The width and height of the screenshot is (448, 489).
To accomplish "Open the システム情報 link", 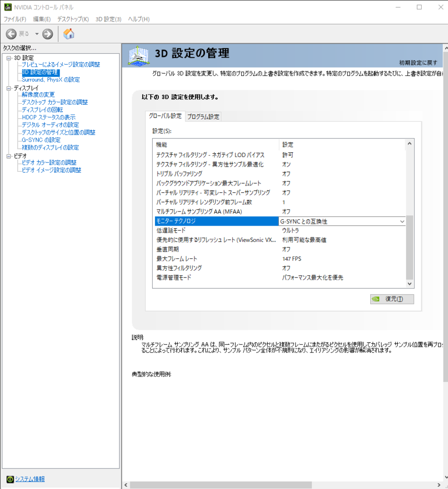I will tap(30, 479).
